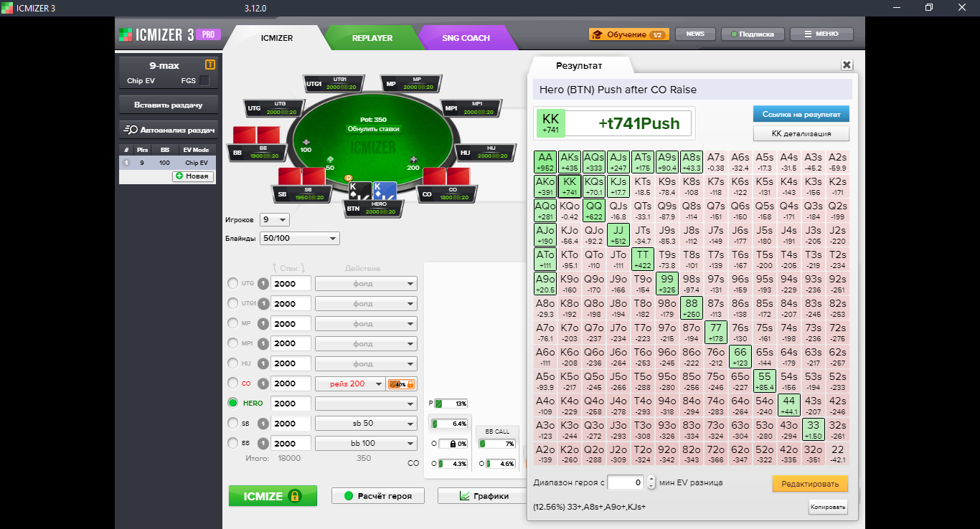Image resolution: width=980 pixels, height=529 pixels.
Task: Select the HJ hero radio button
Action: coord(233,363)
